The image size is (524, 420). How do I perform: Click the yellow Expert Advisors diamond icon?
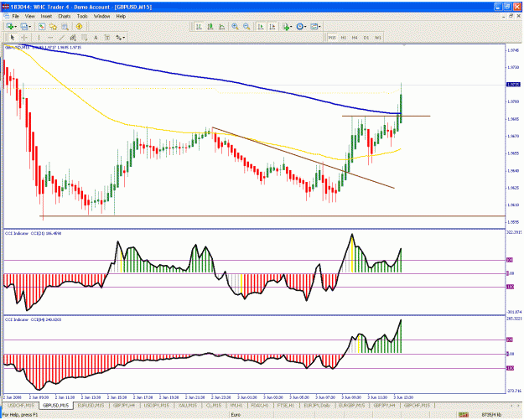(79, 26)
